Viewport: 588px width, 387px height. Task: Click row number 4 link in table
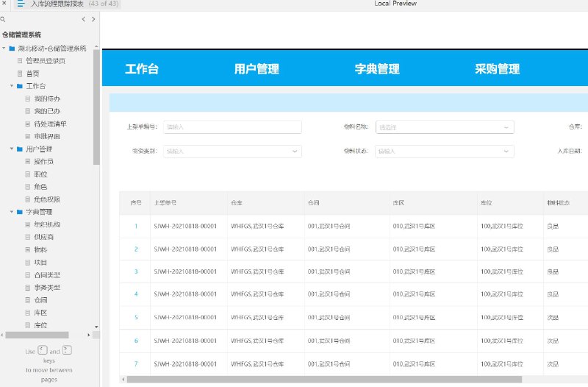136,294
